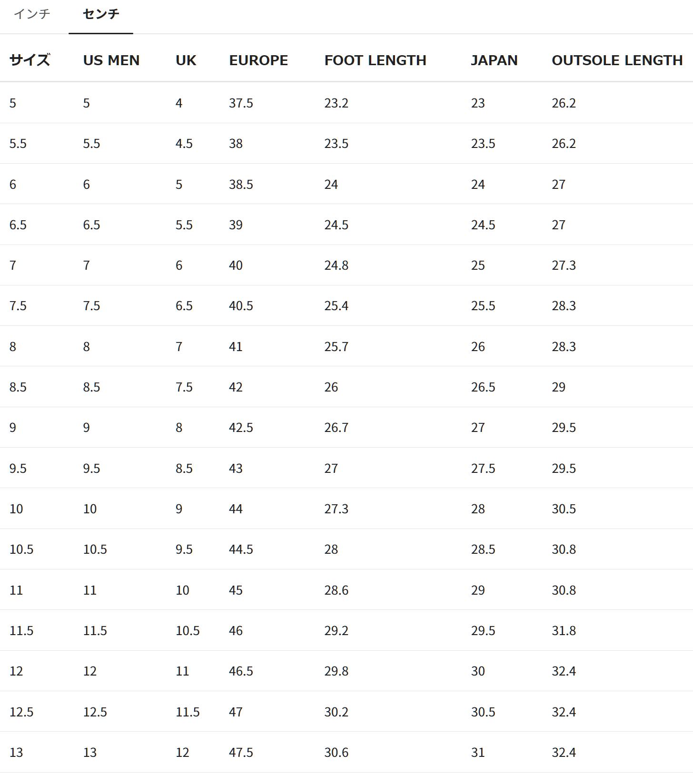Click the 30.5 outsole length value
Image resolution: width=693 pixels, height=784 pixels.
point(564,509)
